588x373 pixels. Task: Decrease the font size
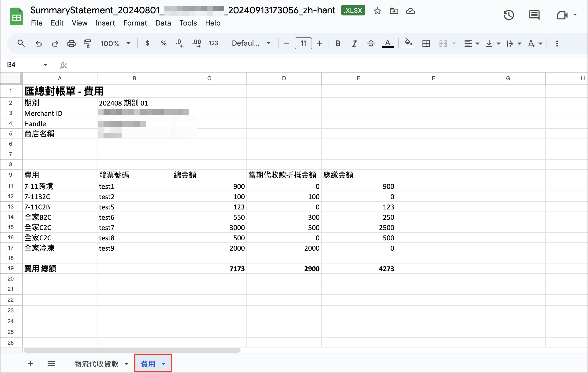[287, 44]
